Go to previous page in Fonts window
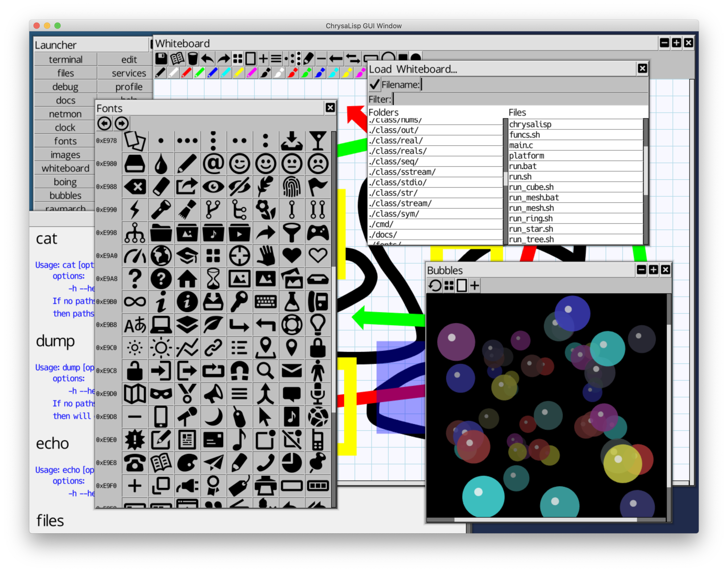 (105, 124)
